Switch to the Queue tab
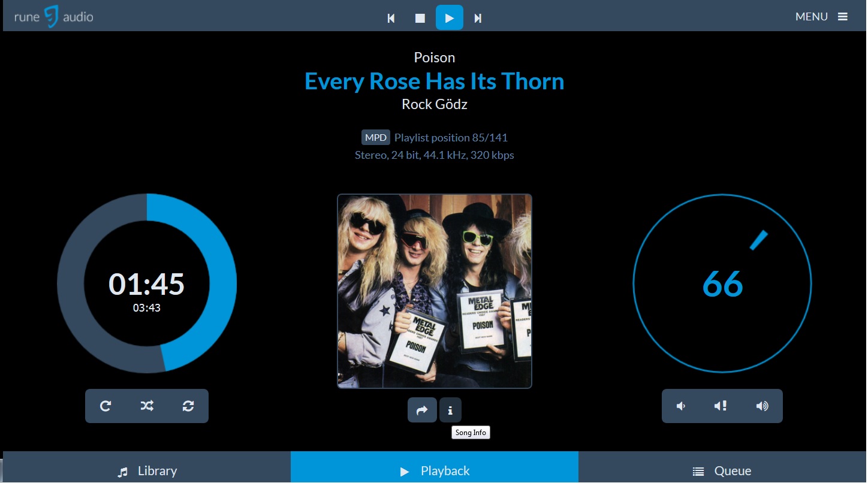 (722, 471)
